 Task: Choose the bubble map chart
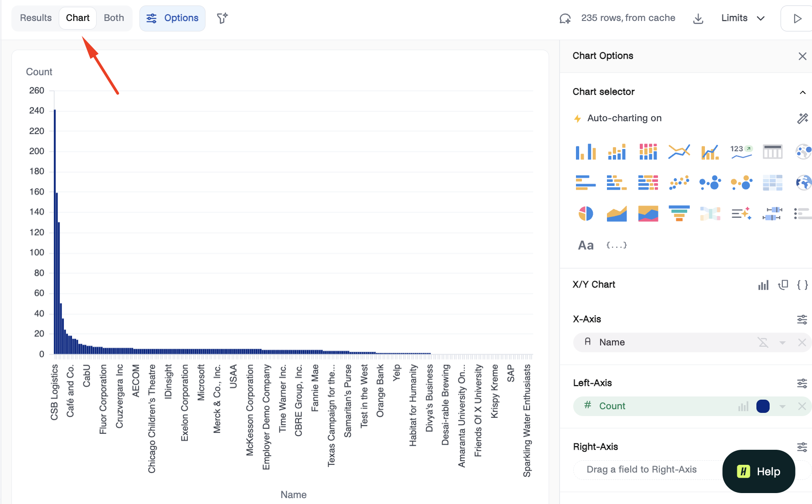tap(803, 151)
